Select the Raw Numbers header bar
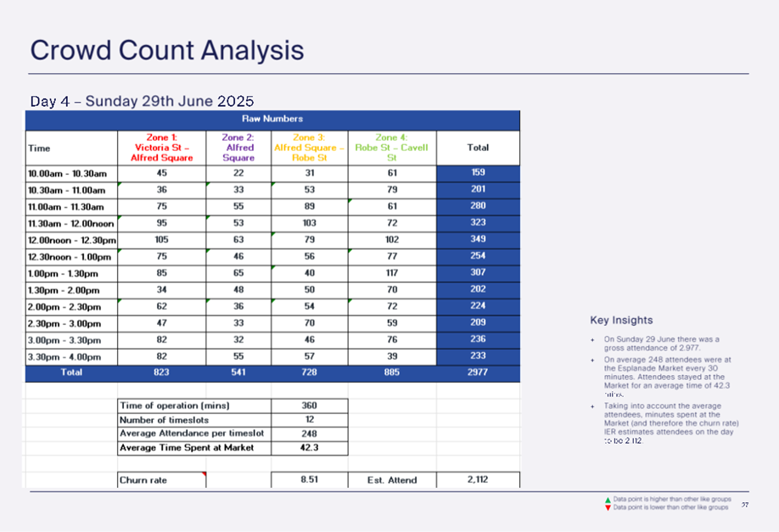 click(x=272, y=119)
